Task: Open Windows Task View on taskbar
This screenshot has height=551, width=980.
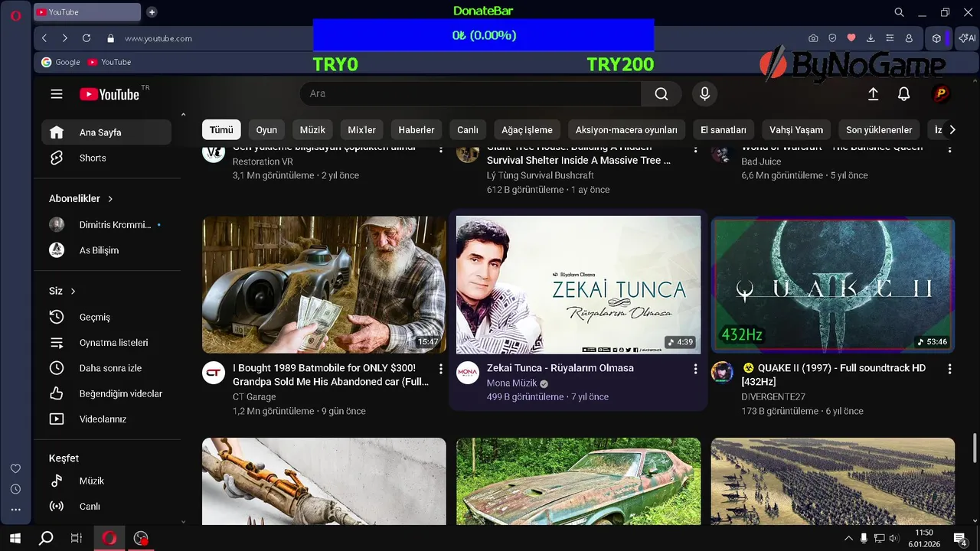Action: pos(77,539)
